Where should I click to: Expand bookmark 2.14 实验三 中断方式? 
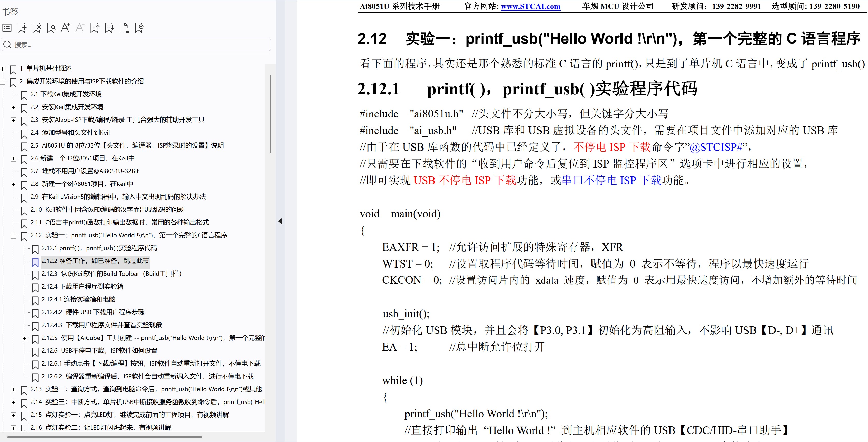(x=13, y=402)
